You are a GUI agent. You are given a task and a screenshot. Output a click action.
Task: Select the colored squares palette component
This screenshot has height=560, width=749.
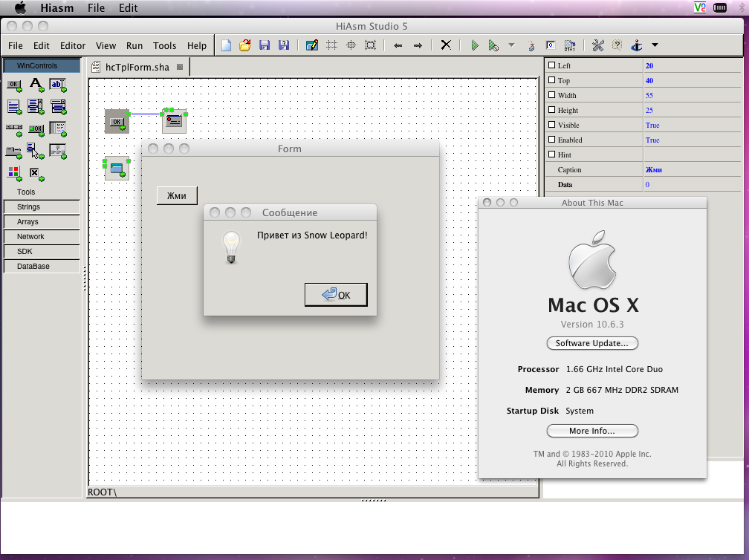coord(13,173)
